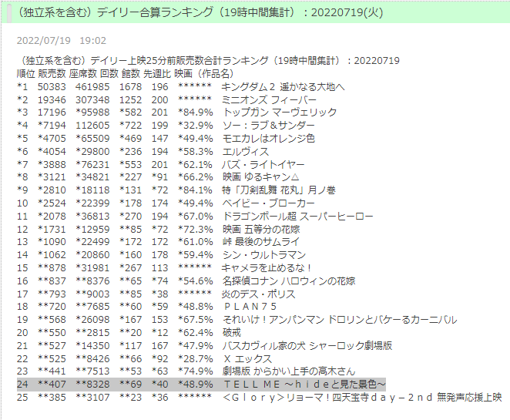Click week ratio *74.9% for 高木さん
Screen dimensions: 510x420
(x=195, y=371)
